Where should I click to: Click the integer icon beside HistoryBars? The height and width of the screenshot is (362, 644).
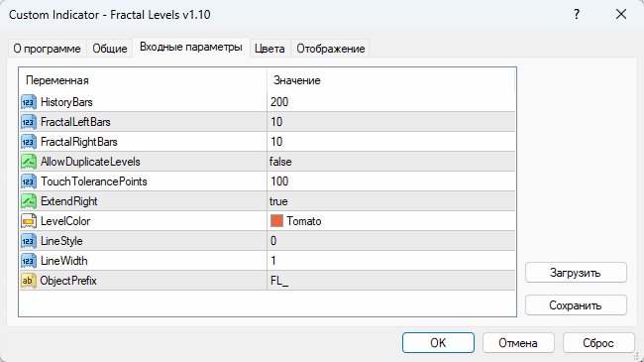coord(29,102)
